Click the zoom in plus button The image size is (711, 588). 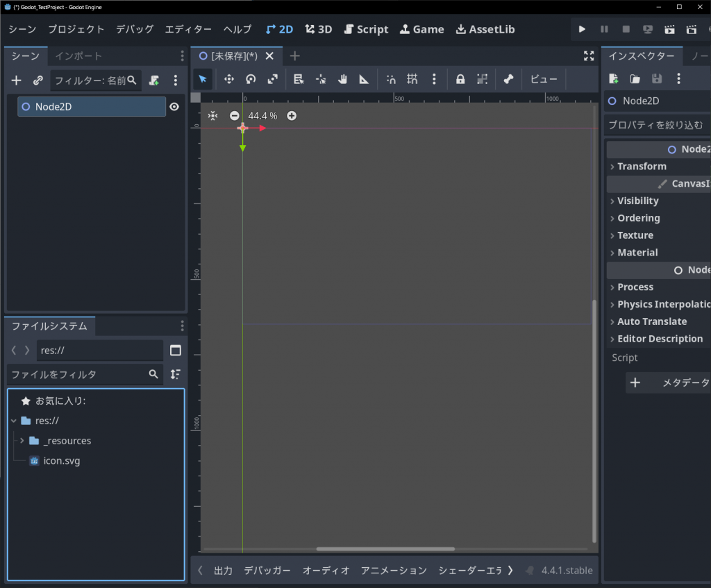[x=292, y=116]
